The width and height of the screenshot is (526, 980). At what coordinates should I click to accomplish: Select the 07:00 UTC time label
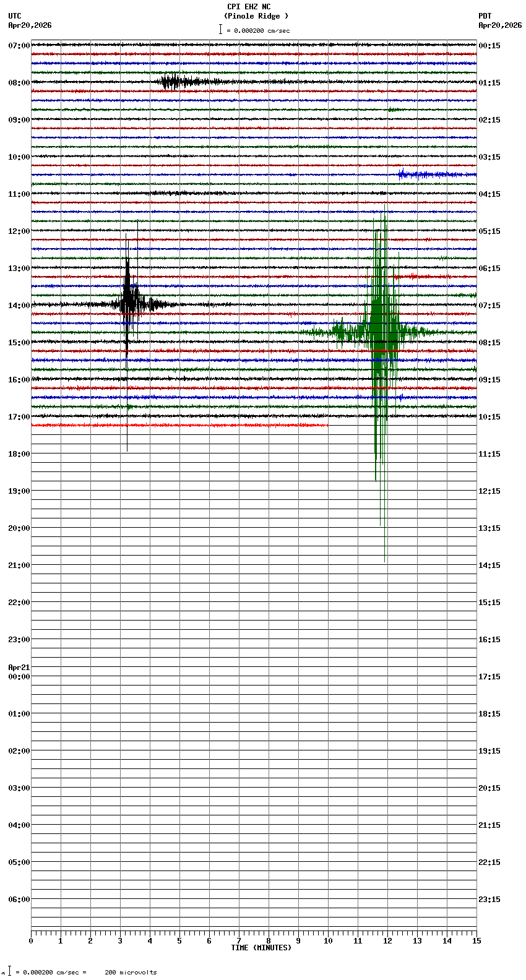click(19, 46)
